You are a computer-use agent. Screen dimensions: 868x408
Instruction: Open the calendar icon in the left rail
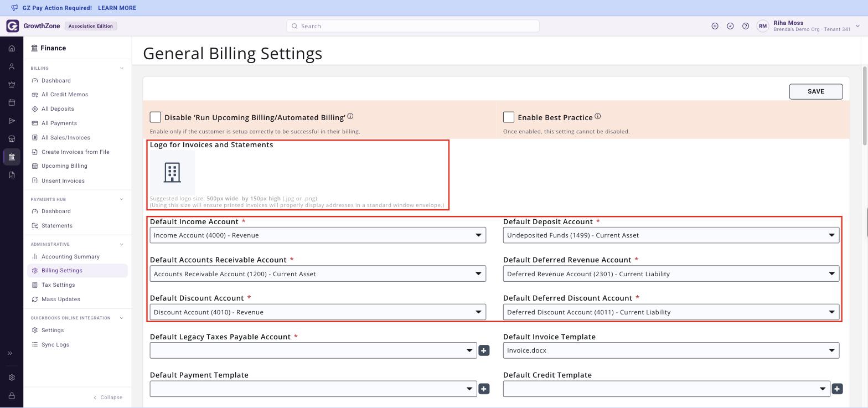coord(12,102)
